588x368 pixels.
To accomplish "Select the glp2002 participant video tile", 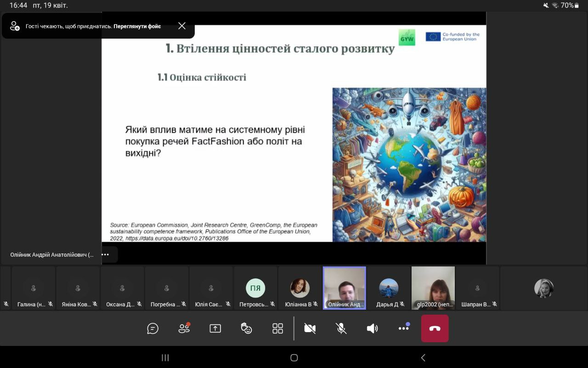I will pos(433,287).
